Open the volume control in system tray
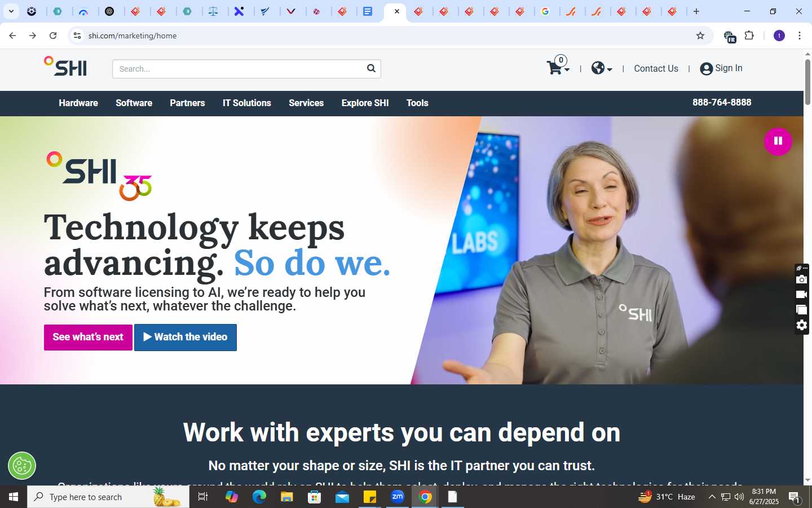The image size is (812, 508). pyautogui.click(x=739, y=497)
